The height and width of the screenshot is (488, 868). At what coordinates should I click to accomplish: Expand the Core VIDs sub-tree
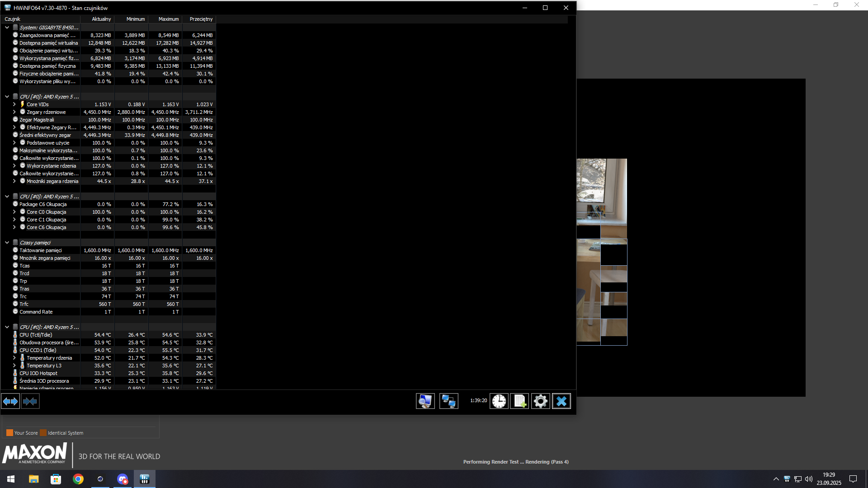pyautogui.click(x=14, y=104)
